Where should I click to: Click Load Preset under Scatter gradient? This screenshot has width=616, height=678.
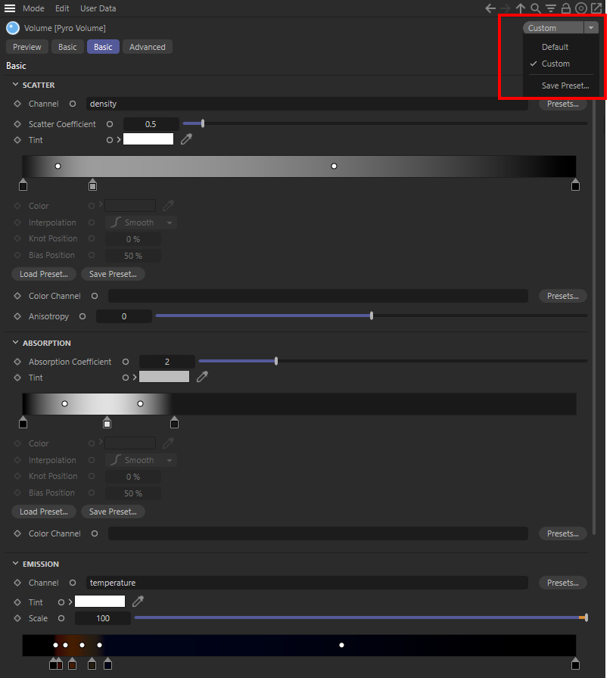pyautogui.click(x=44, y=274)
